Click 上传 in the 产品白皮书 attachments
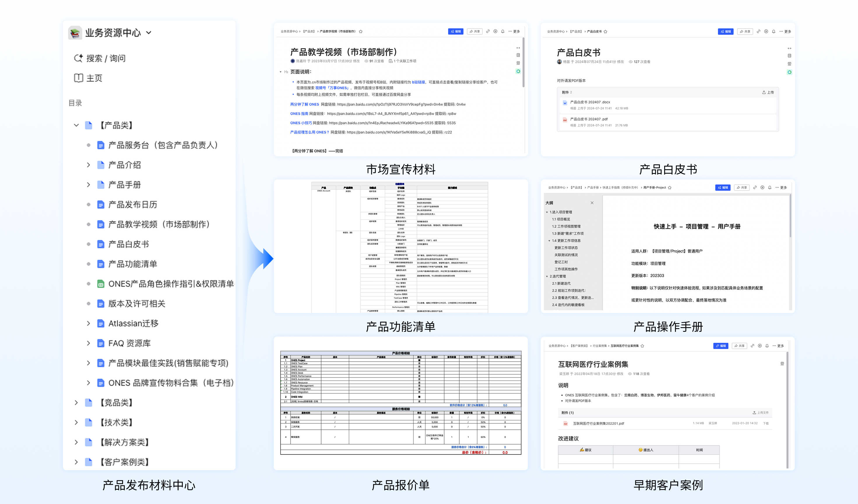Screen dimensions: 858x504 (x=768, y=92)
